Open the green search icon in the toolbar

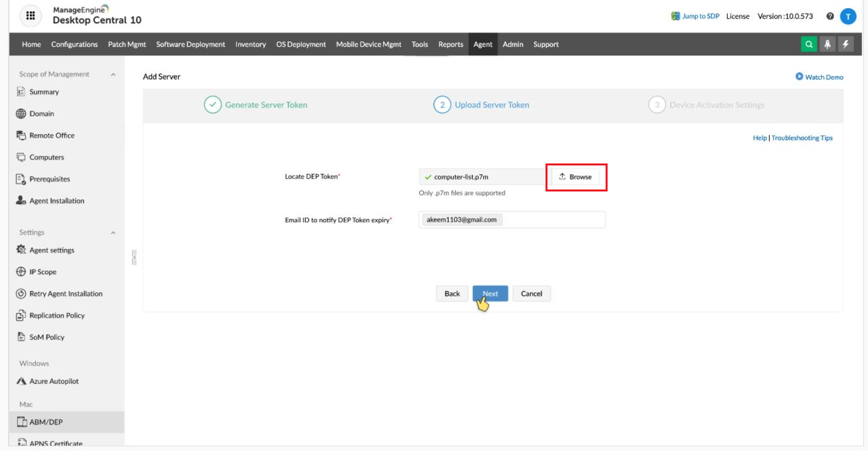point(808,44)
